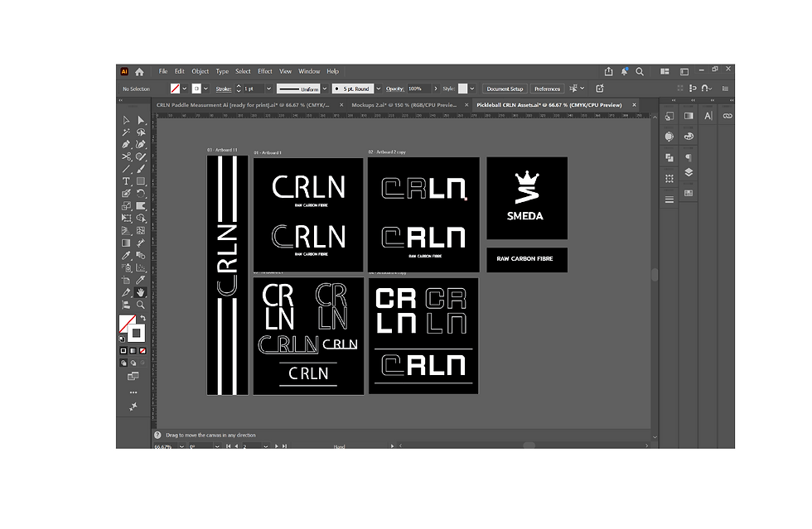Open the artboard number dropdown

pyautogui.click(x=265, y=446)
